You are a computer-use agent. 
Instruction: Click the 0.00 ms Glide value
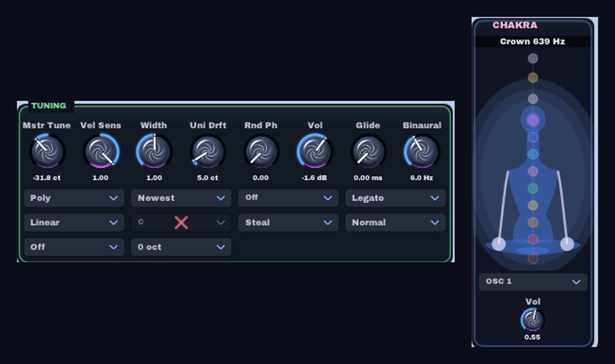[368, 178]
